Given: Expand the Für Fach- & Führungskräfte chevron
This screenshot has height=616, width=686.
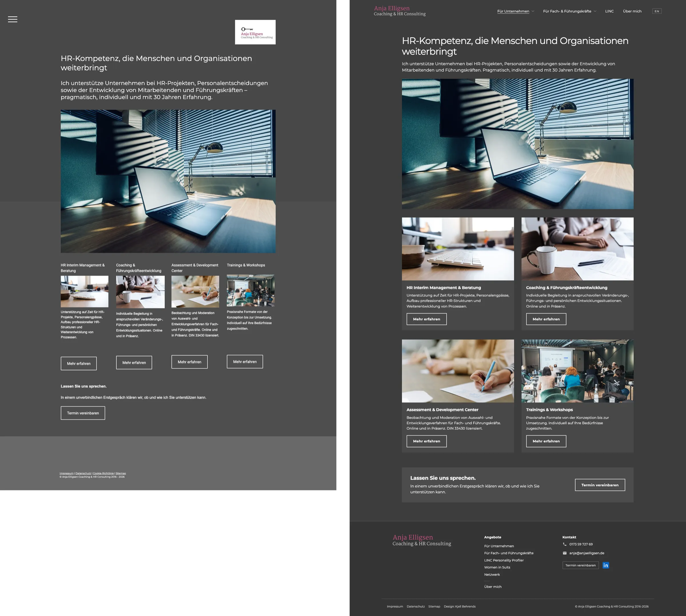Looking at the screenshot, I should click(595, 11).
